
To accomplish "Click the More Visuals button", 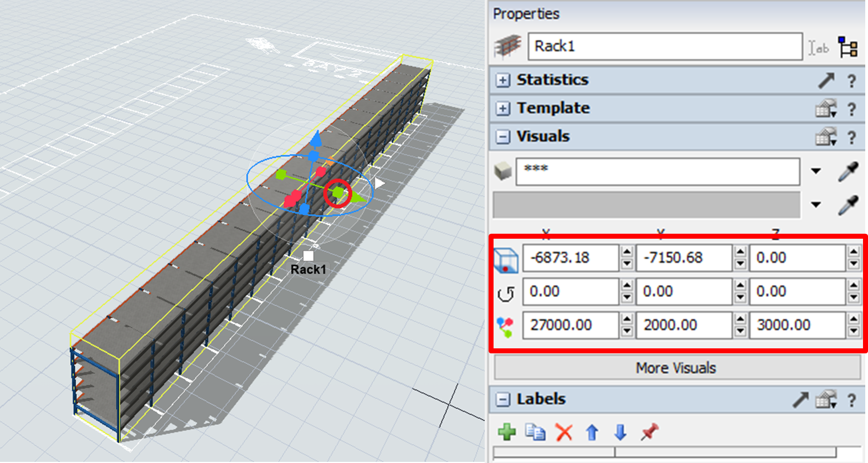I will (x=676, y=368).
